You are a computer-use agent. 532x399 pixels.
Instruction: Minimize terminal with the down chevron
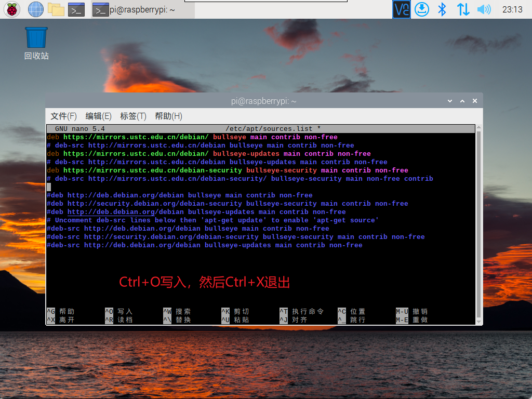pos(450,101)
